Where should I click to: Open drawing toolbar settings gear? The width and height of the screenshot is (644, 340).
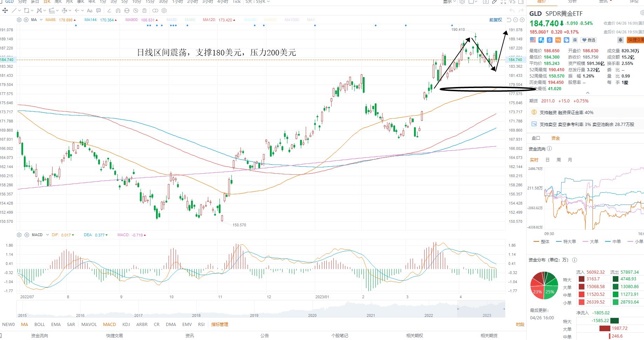[164, 11]
